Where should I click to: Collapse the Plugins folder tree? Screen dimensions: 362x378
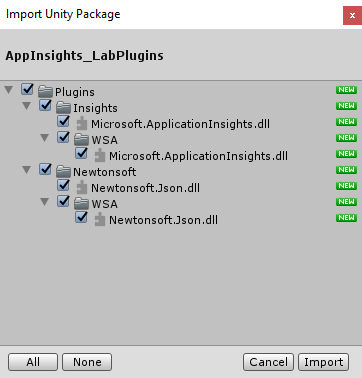[9, 90]
